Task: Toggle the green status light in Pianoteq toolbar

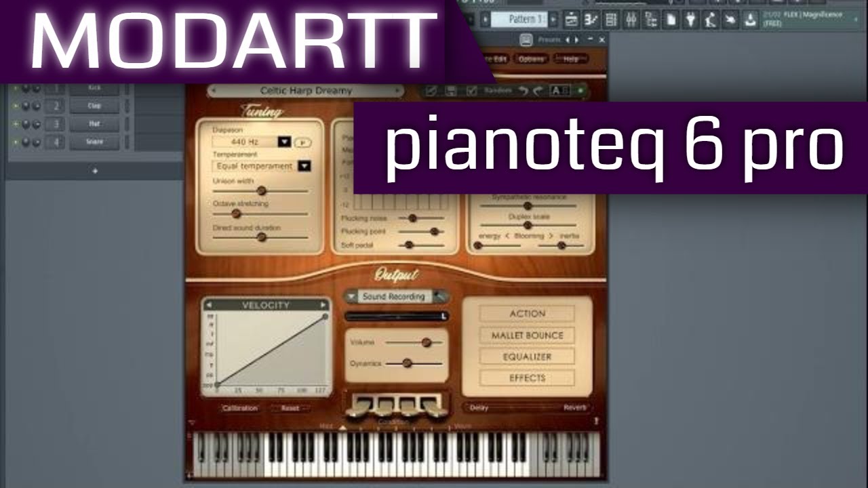Action: (x=580, y=91)
